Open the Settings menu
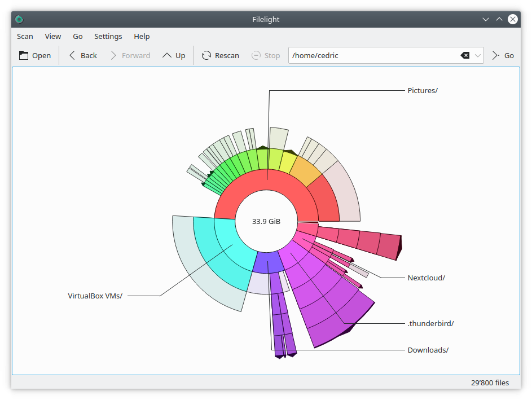 pos(108,36)
